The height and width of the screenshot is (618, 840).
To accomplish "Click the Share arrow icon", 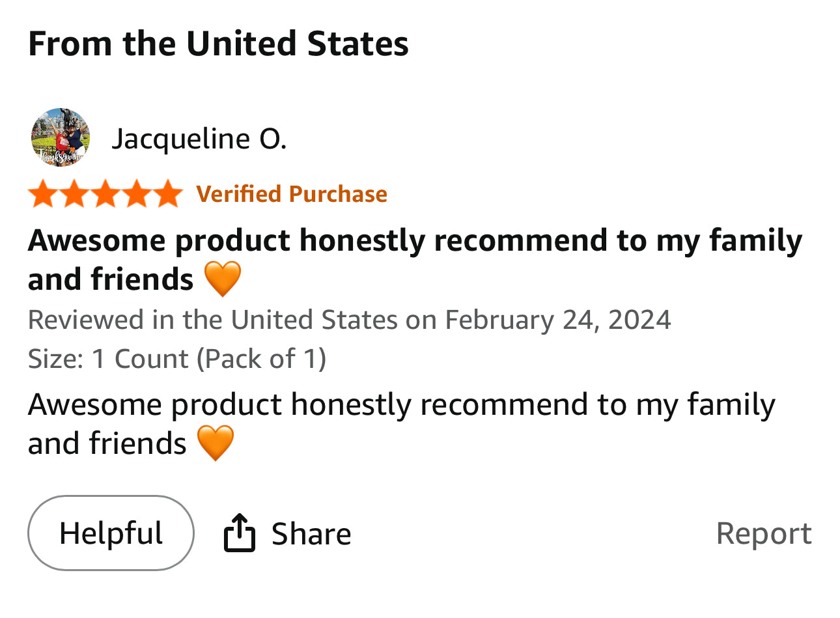I will coord(239,533).
